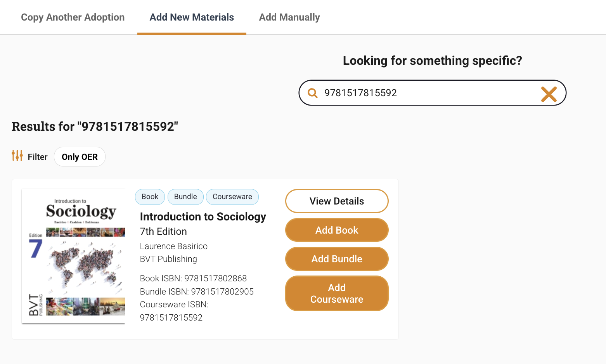Screen dimensions: 606x364
Task: Click the magnifying glass search icon
Action: 312,93
